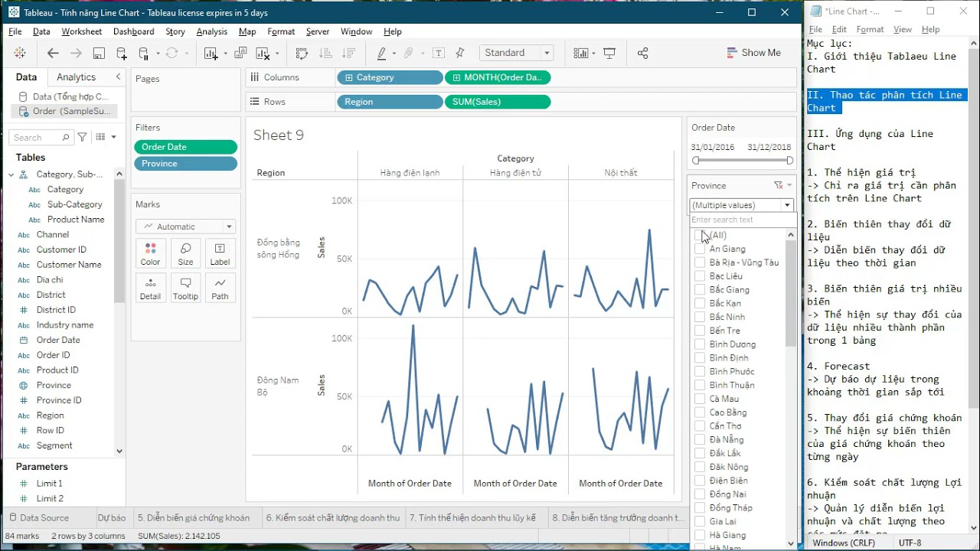Select the Order (SampleSu...) data source
Viewport: 980px width, 551px height.
click(x=65, y=111)
